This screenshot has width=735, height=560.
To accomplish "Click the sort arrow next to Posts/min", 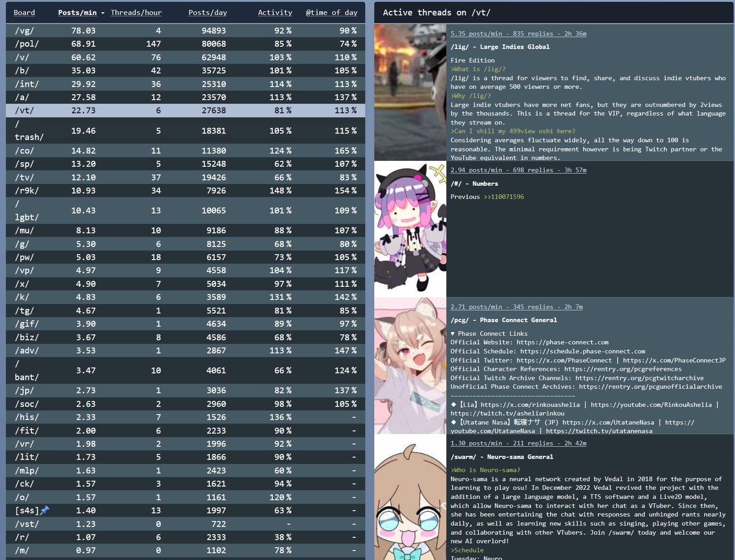I will 103,13.
